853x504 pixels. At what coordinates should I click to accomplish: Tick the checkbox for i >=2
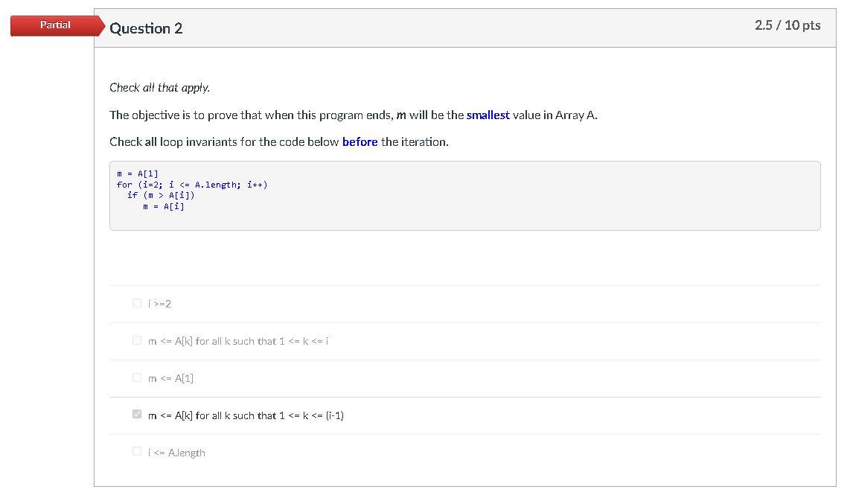[x=136, y=303]
